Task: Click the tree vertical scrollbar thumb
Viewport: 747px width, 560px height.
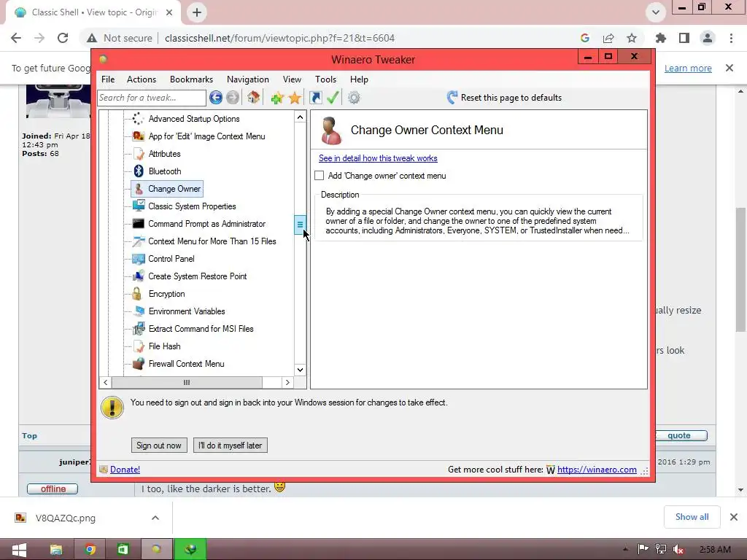Action: [300, 225]
